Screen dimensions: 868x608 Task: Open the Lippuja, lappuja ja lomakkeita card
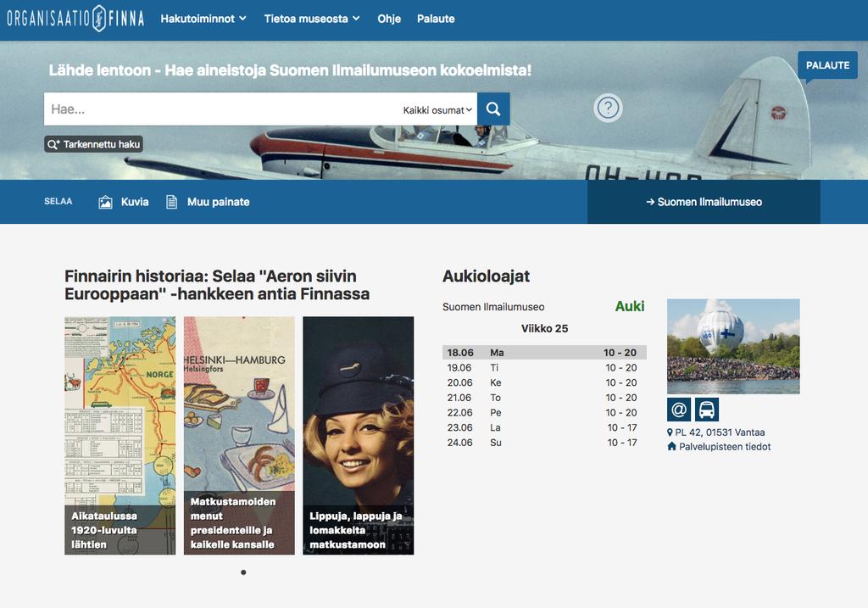[x=359, y=436]
